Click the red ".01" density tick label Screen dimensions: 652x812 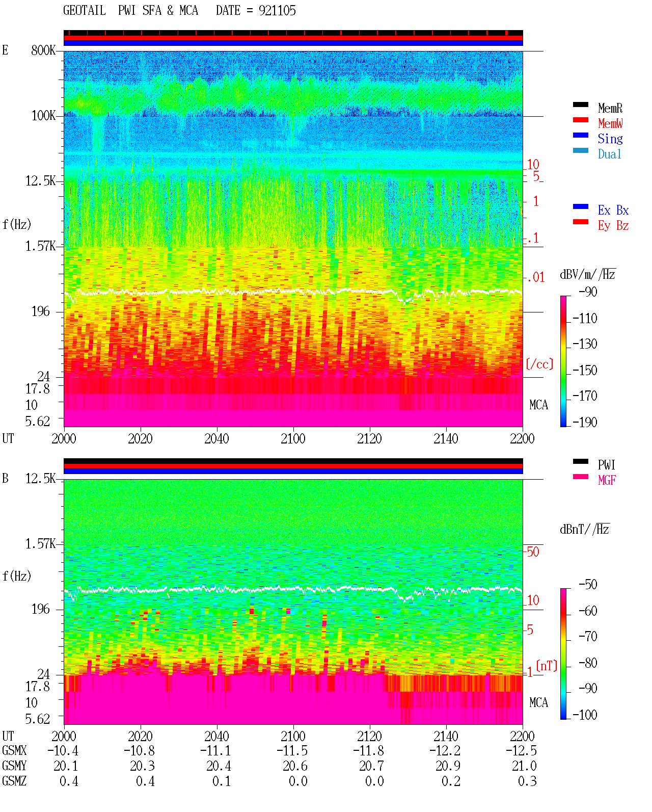[x=536, y=278]
